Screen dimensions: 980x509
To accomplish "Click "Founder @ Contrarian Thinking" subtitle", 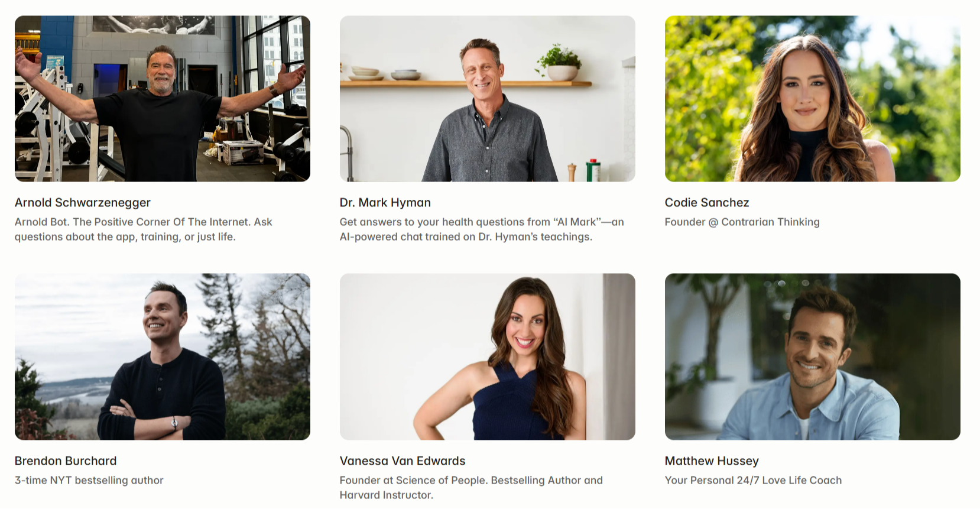I will coord(742,222).
